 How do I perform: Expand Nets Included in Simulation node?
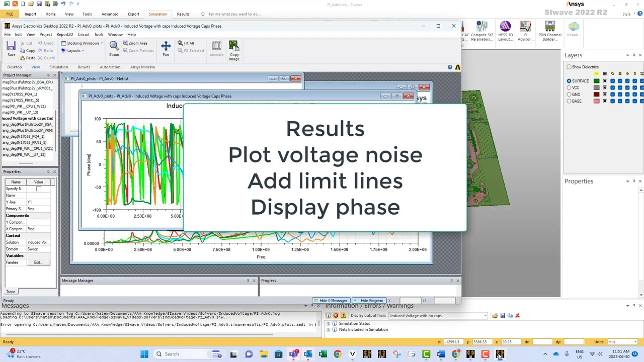click(x=328, y=329)
